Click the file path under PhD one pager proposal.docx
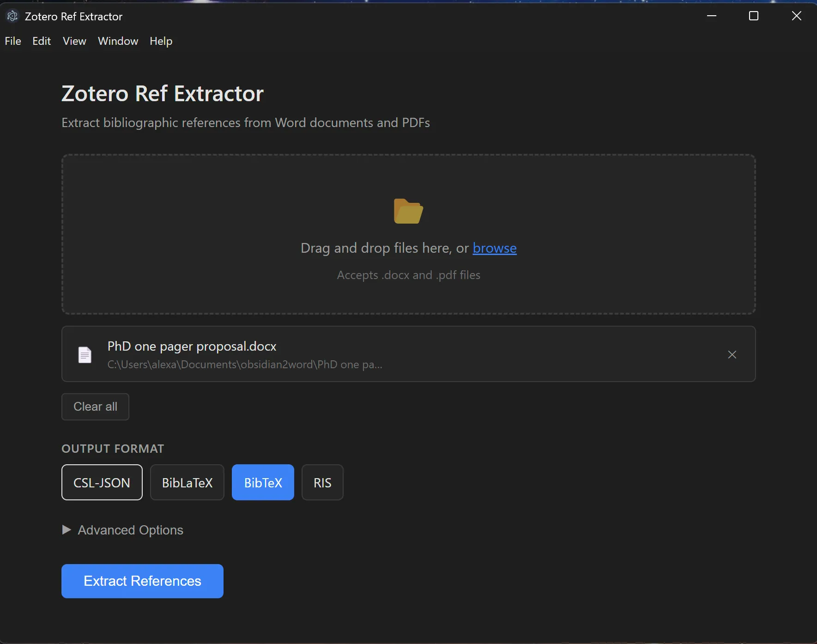The height and width of the screenshot is (644, 817). [244, 365]
